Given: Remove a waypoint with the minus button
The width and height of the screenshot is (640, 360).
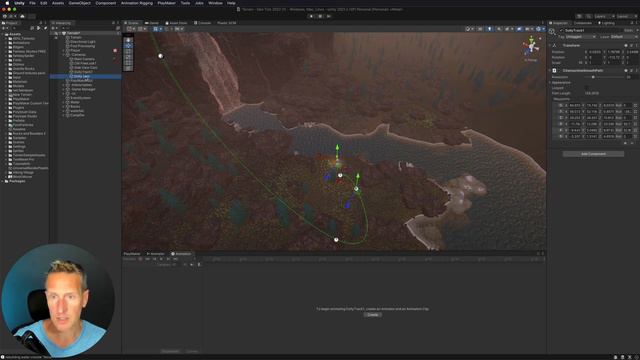Looking at the screenshot, I should (x=632, y=143).
